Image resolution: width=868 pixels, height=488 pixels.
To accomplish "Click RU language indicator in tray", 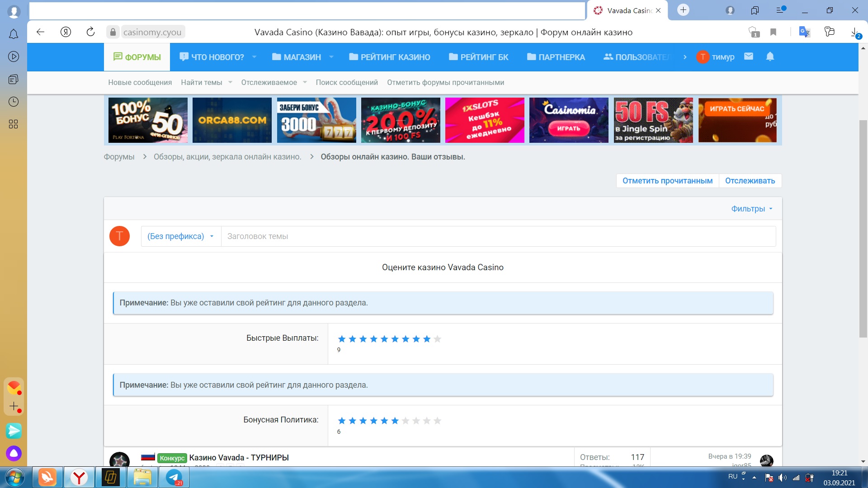I will pyautogui.click(x=732, y=476).
